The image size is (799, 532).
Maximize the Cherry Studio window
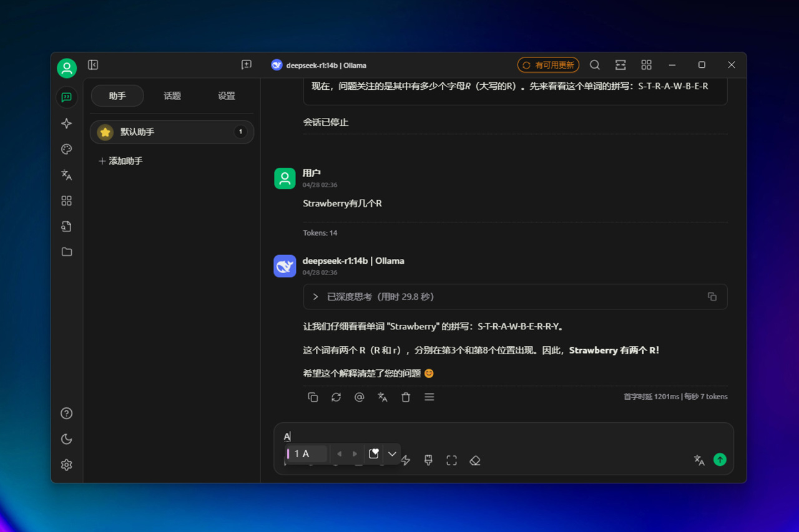(702, 65)
